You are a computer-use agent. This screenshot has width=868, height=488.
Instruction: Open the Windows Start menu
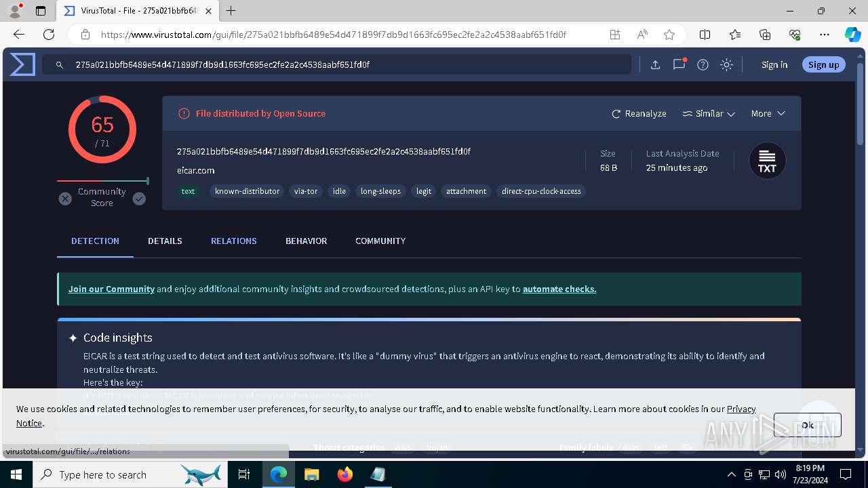click(x=16, y=474)
